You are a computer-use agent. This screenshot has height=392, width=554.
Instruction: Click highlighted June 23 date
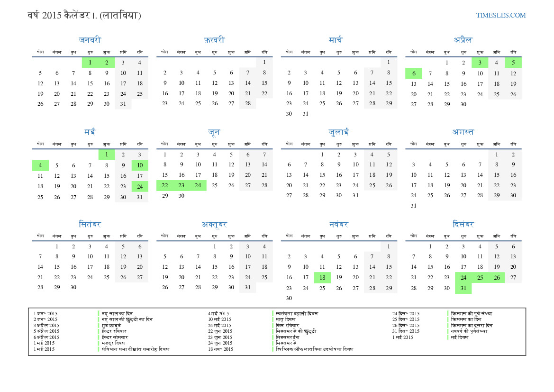181,186
